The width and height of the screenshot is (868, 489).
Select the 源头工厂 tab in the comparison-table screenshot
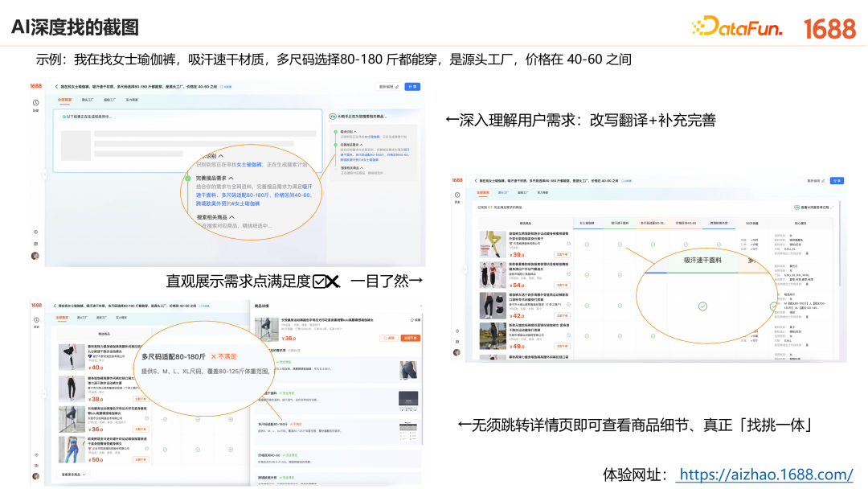point(502,193)
